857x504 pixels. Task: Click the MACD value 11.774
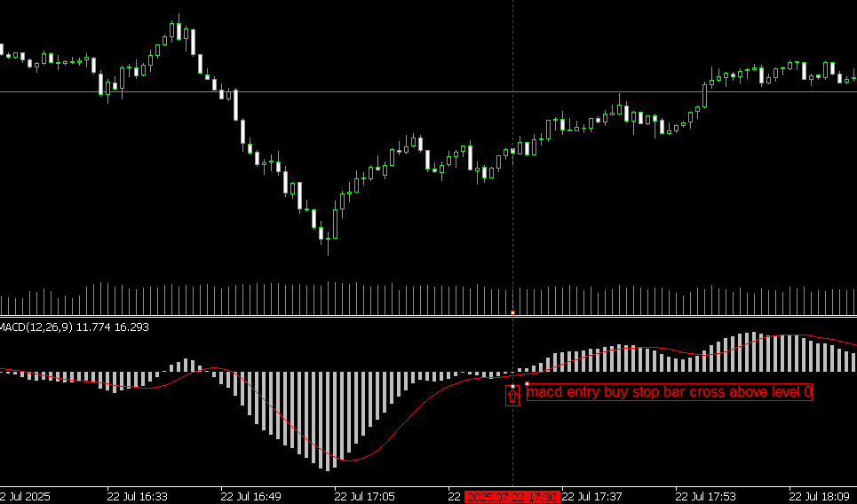(x=93, y=327)
